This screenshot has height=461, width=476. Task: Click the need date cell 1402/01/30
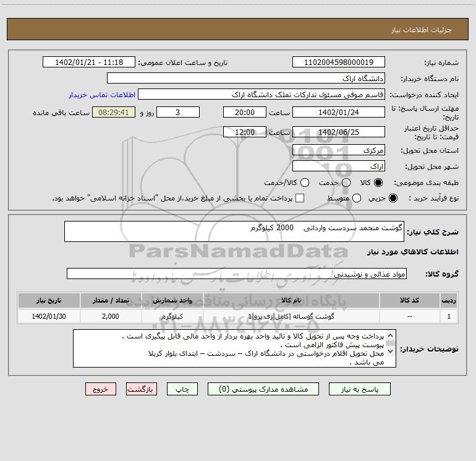49,316
